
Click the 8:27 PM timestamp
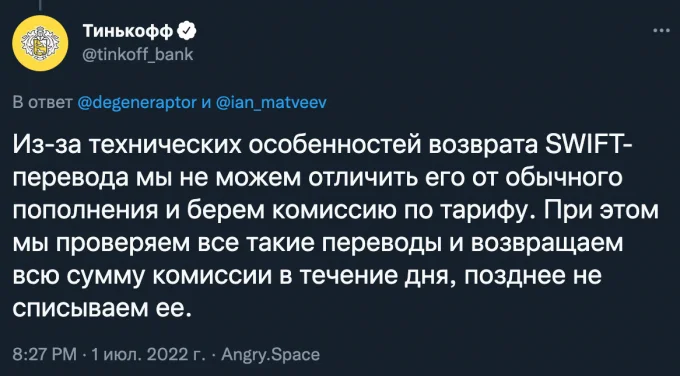tap(45, 355)
